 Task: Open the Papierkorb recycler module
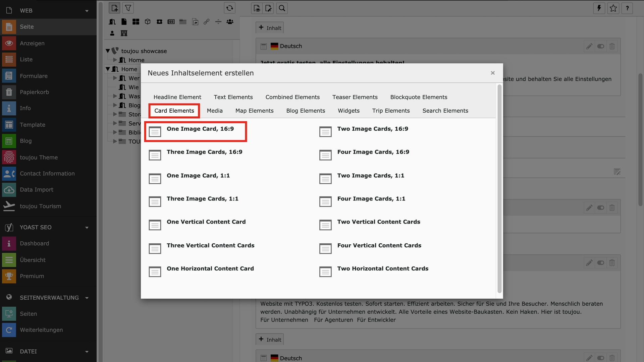point(34,92)
